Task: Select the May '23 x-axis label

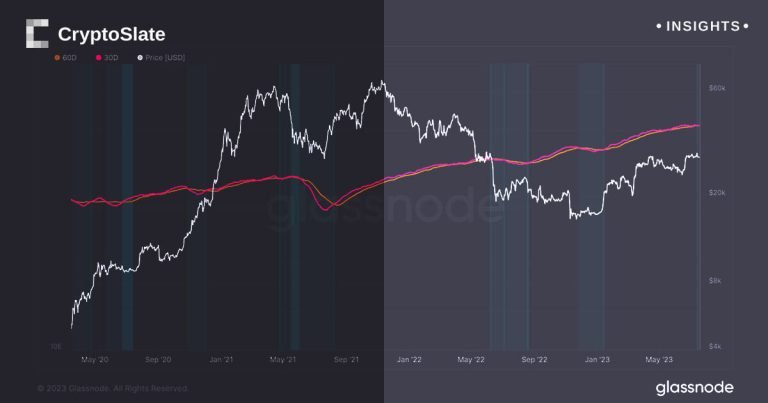Action: 659,358
